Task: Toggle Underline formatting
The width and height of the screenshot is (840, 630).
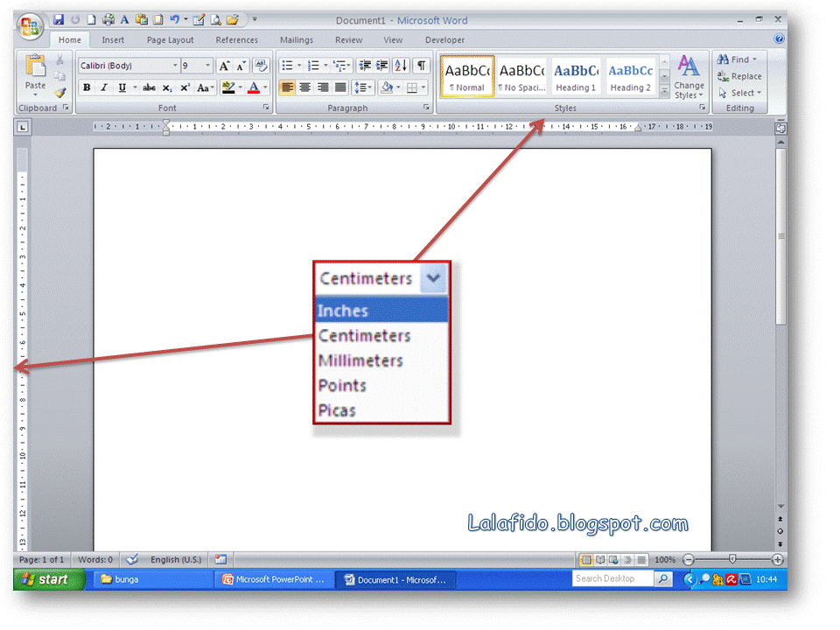Action: click(122, 87)
